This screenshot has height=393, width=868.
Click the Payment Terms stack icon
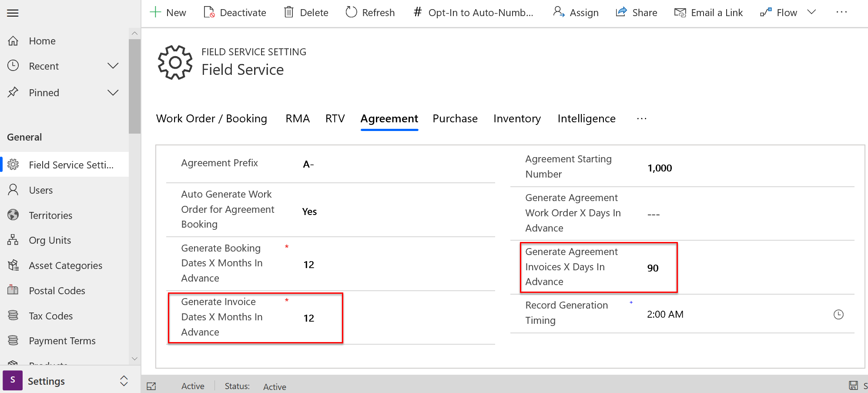(x=13, y=340)
